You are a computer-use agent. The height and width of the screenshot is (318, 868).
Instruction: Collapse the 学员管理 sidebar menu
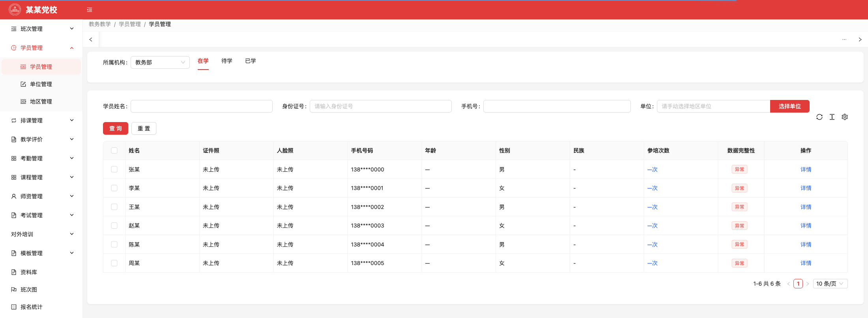41,48
